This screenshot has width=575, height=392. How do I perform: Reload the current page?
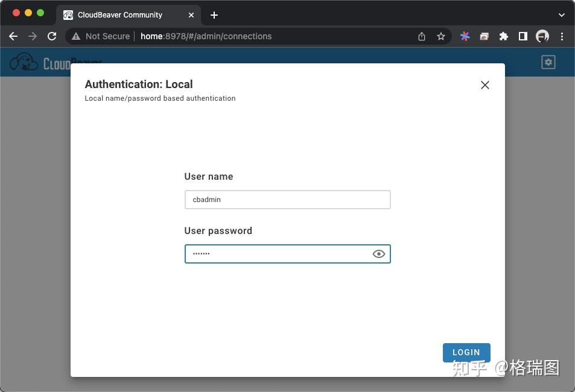tap(52, 36)
